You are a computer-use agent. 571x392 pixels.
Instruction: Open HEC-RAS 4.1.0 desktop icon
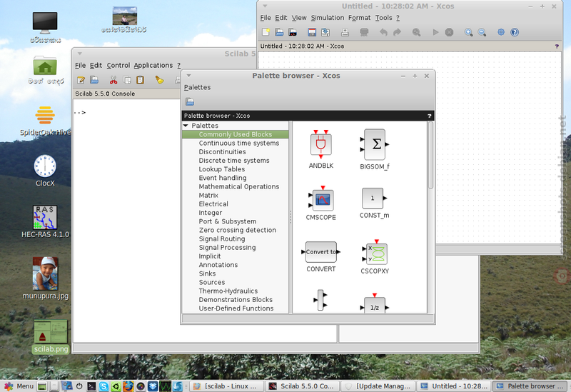click(45, 221)
